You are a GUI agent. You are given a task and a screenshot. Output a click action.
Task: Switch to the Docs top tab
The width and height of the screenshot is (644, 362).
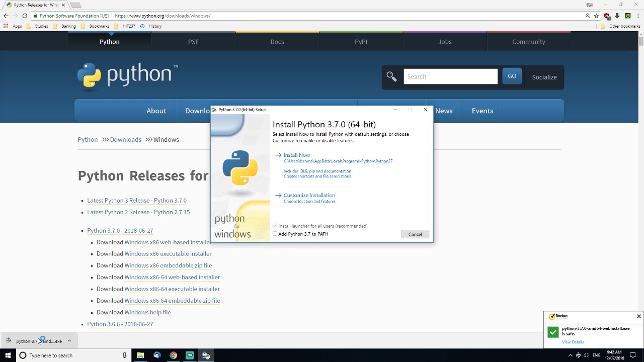[277, 42]
